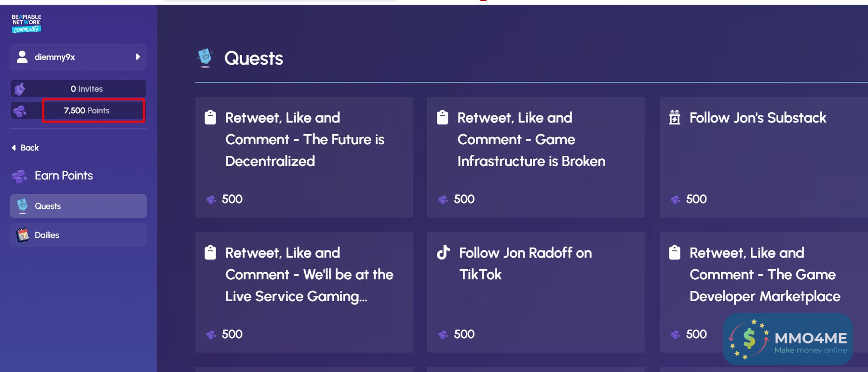
Task: Expand the diemmy9x profile arrow
Action: 138,57
